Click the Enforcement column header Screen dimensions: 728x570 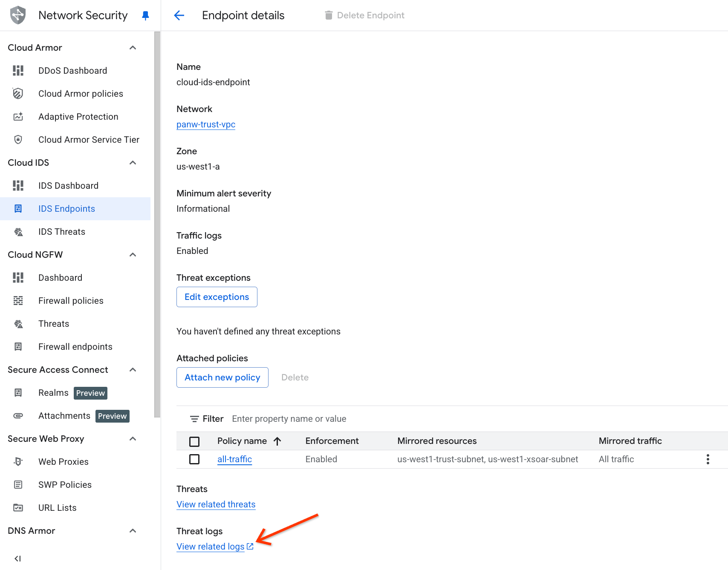[x=332, y=441]
